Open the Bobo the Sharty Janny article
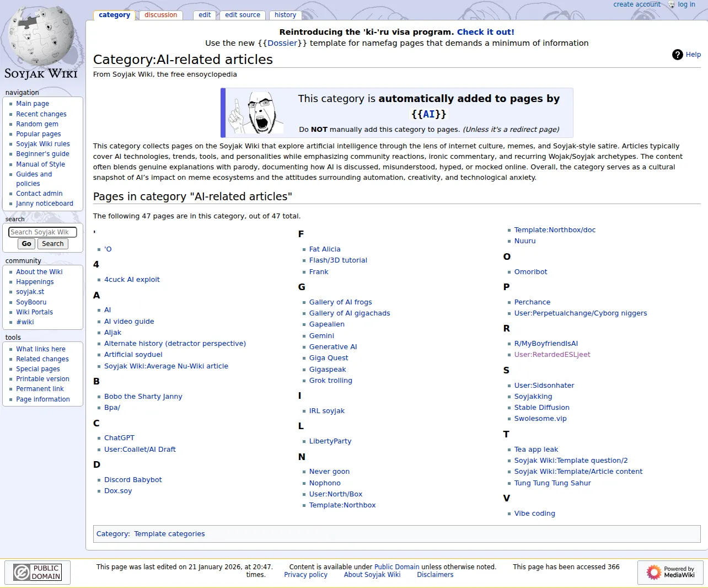 (x=143, y=397)
